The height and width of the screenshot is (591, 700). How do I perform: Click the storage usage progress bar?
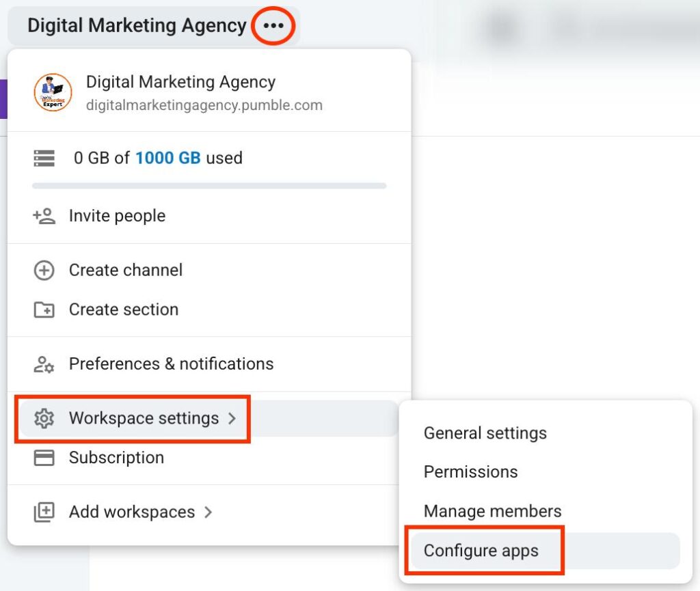(209, 186)
